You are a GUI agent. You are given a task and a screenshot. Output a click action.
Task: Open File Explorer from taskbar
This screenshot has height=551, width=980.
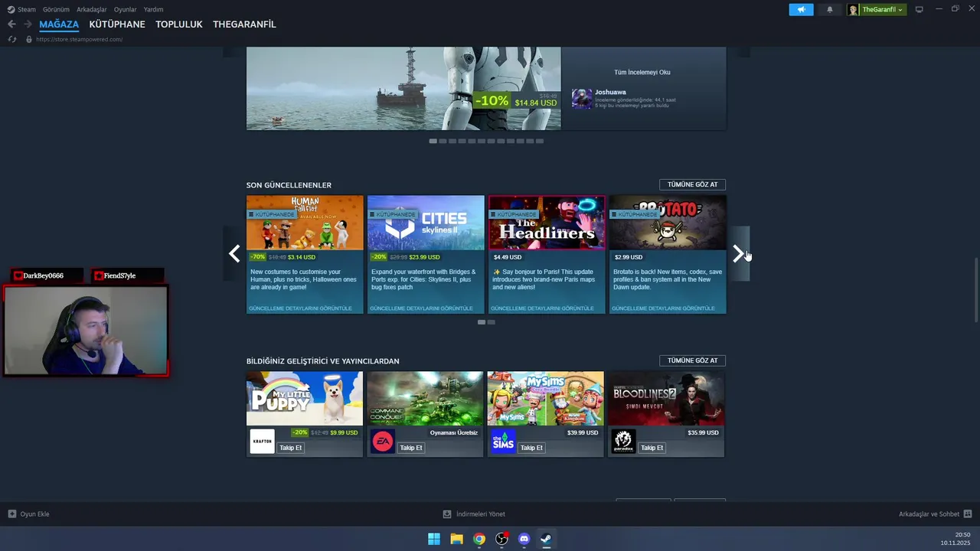[456, 539]
